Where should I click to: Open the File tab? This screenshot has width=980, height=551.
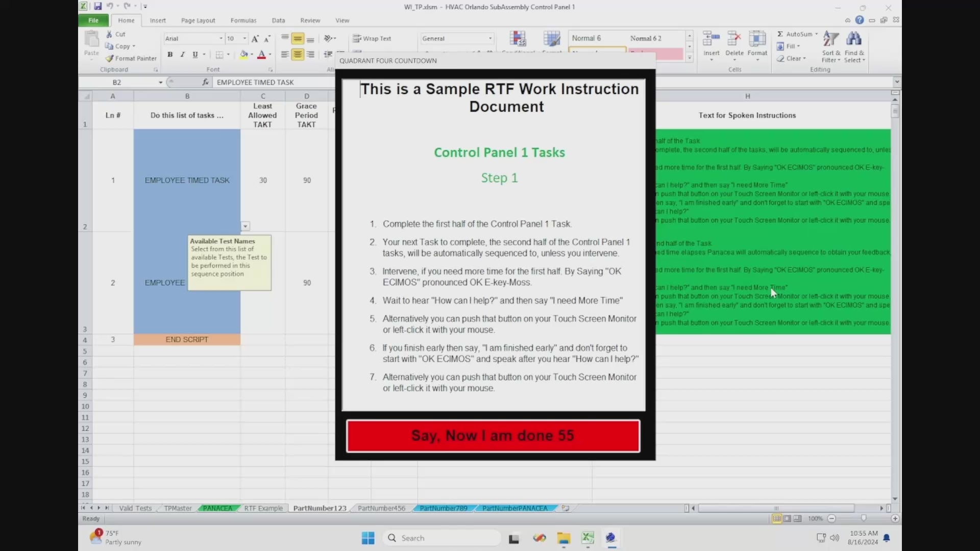(93, 20)
